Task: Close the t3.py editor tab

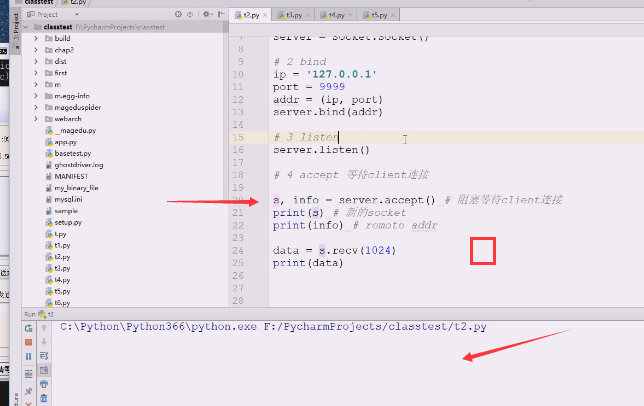Action: [308, 15]
